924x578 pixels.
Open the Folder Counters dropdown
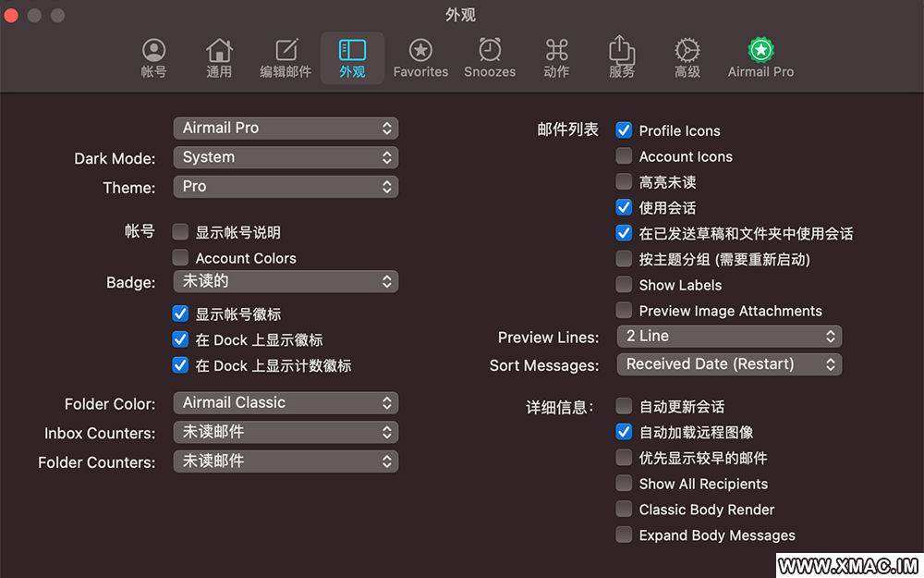[x=286, y=461]
